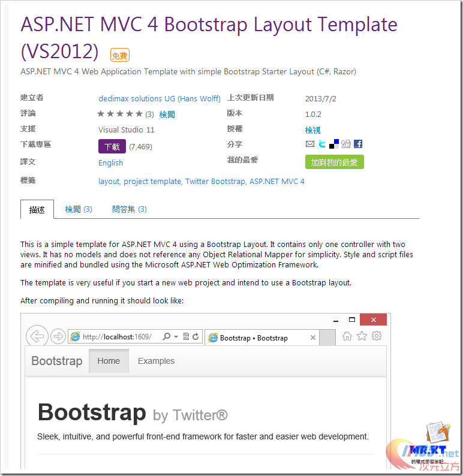Screen dimensions: 463x476
Task: Click the 2013/7/2 update date
Action: click(321, 99)
